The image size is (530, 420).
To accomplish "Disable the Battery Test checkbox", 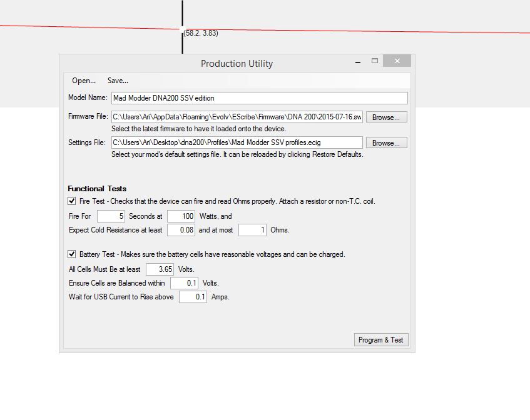I will pyautogui.click(x=72, y=254).
